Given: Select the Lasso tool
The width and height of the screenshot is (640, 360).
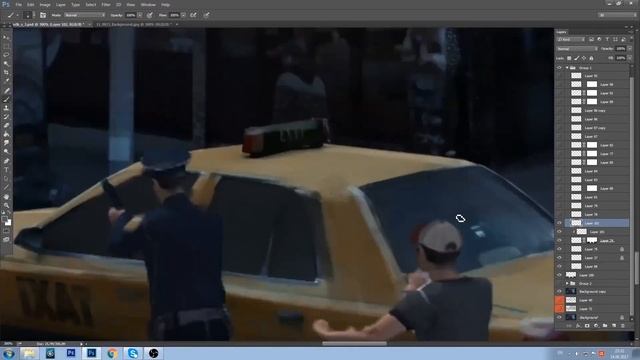Looking at the screenshot, I should [x=6, y=55].
